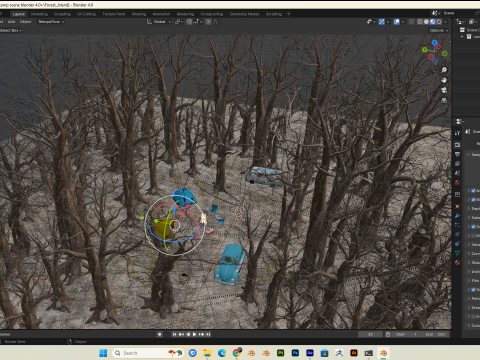Open Photoshop from the taskbar

click(295, 353)
